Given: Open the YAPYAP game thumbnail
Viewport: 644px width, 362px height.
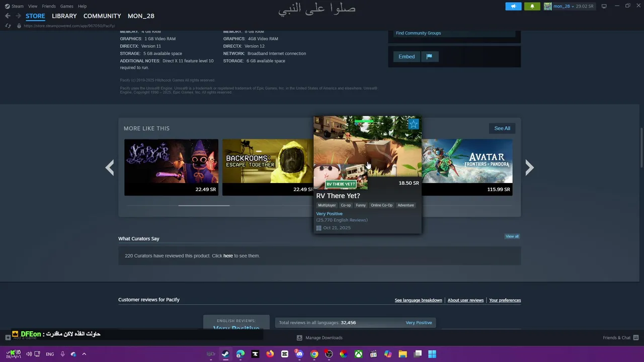Looking at the screenshot, I should [x=171, y=167].
